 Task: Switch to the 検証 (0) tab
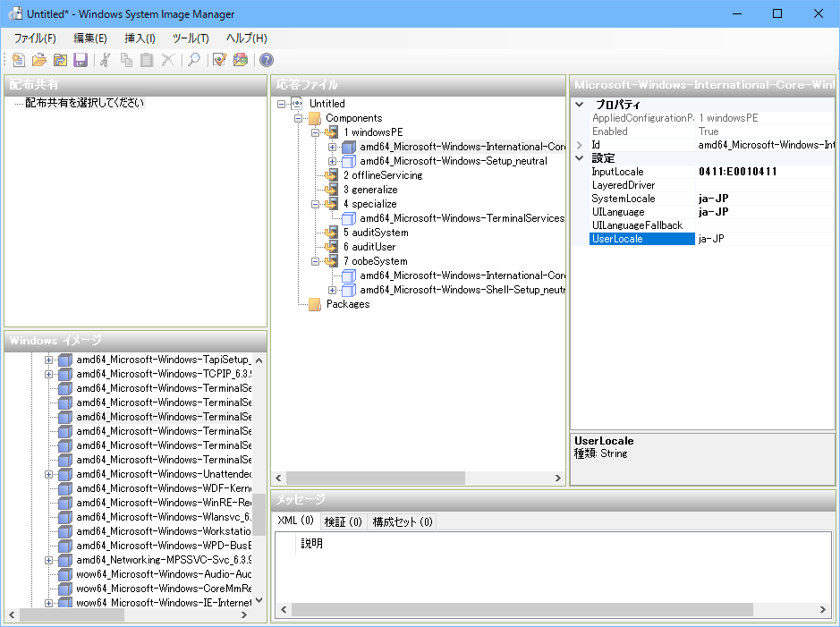pyautogui.click(x=343, y=521)
